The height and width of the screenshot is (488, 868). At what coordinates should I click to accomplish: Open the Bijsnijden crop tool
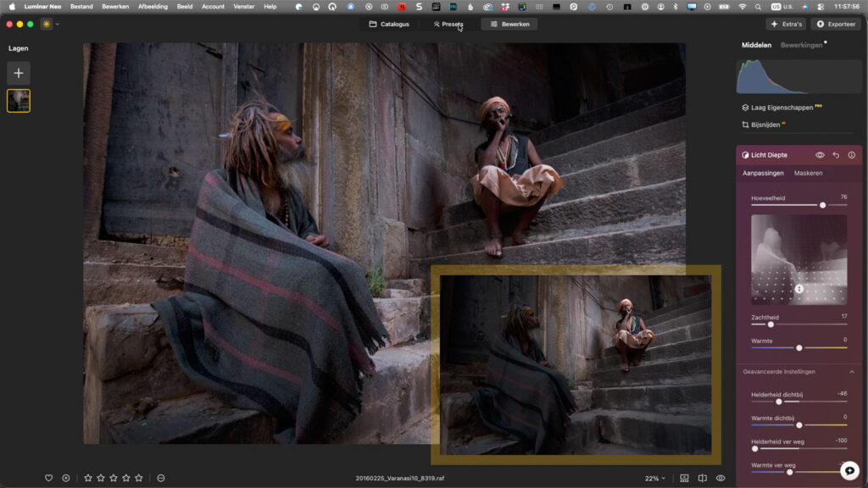pos(764,125)
